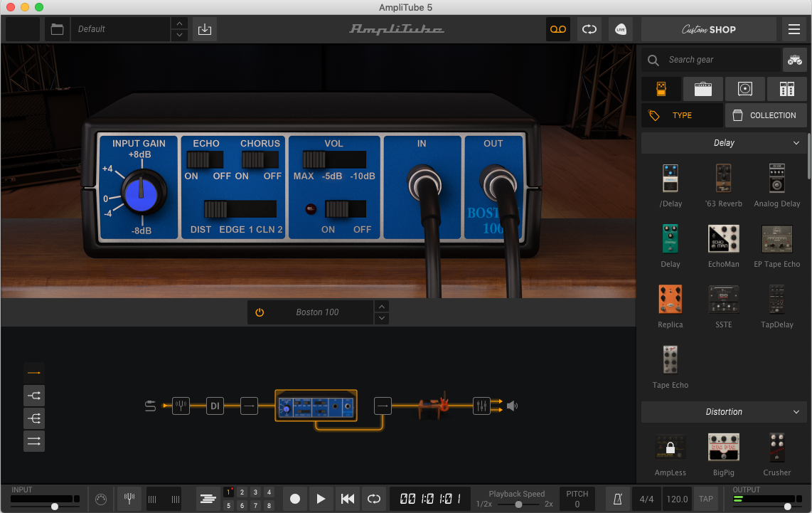The image size is (812, 513).
Task: Select the EchoMan pedal thumbnail
Action: (x=723, y=240)
